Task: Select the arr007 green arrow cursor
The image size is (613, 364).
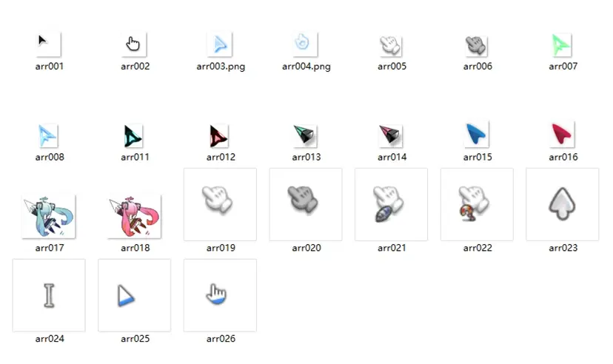Action: 563,44
